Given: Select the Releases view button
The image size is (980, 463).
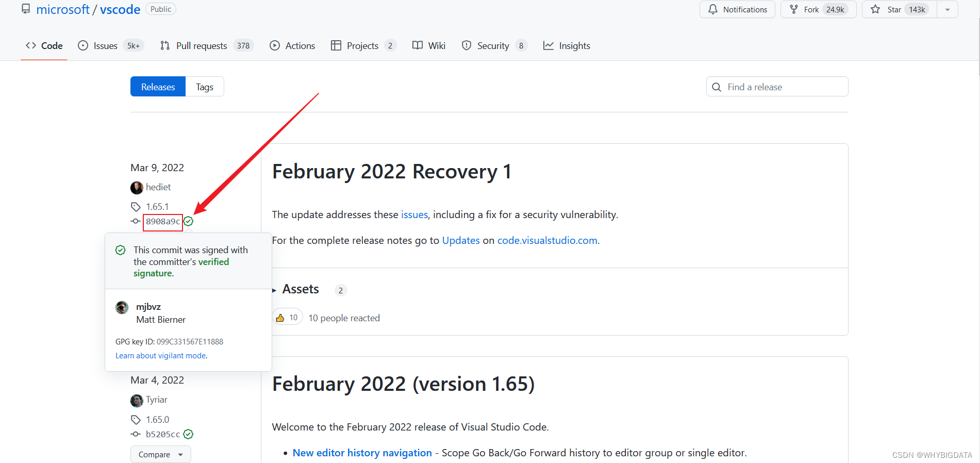Looking at the screenshot, I should click(x=158, y=87).
